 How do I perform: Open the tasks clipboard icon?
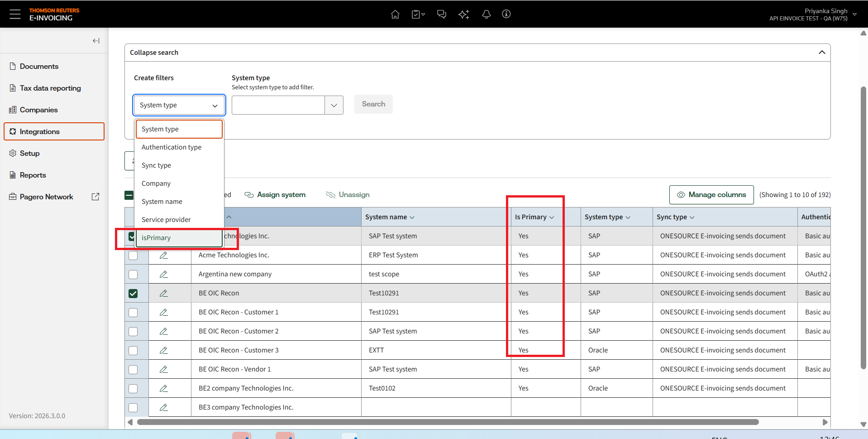pyautogui.click(x=418, y=14)
